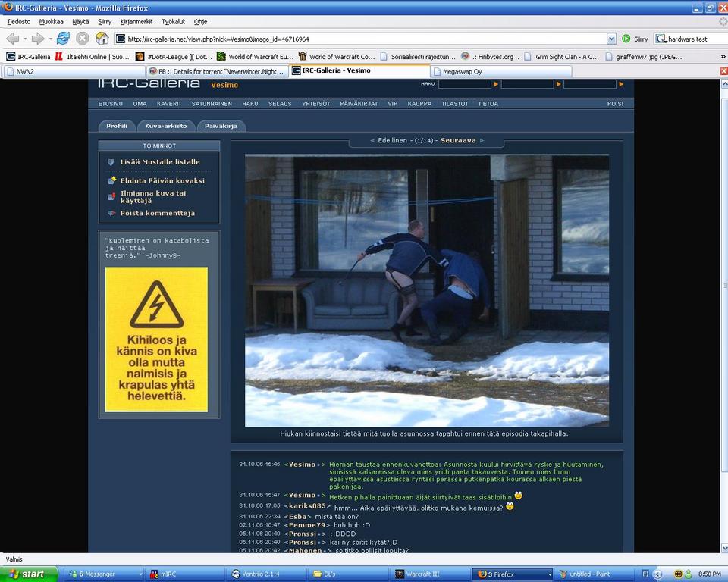
Task: Click the Stop loading icon
Action: [x=83, y=39]
